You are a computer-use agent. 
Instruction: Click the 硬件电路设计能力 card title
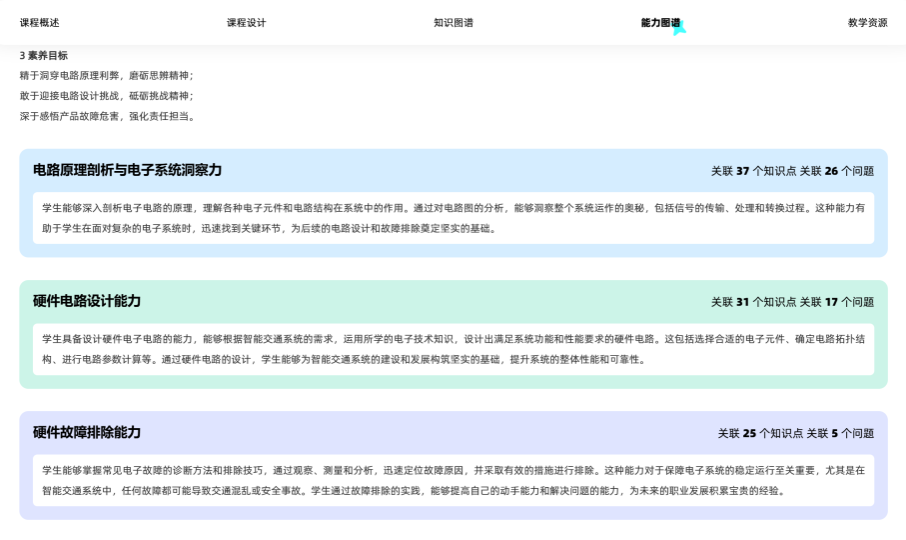point(87,301)
